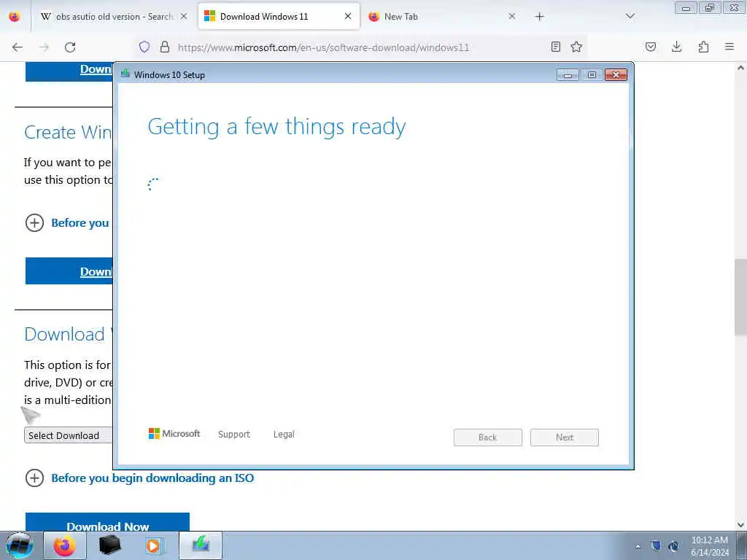
Task: Close the obs asutio old version tab
Action: tap(184, 17)
